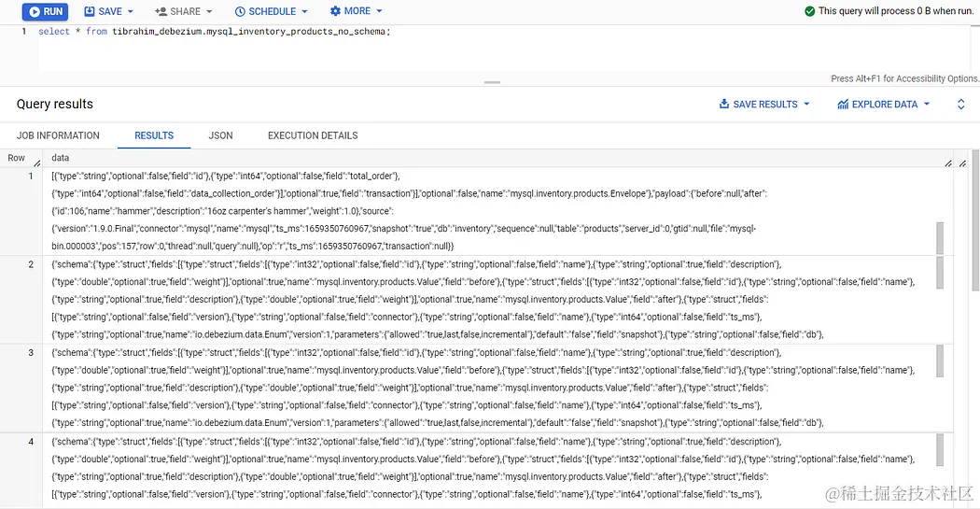The image size is (980, 509).
Task: Click row 1 cell inner scrollbar
Action: coord(940,237)
